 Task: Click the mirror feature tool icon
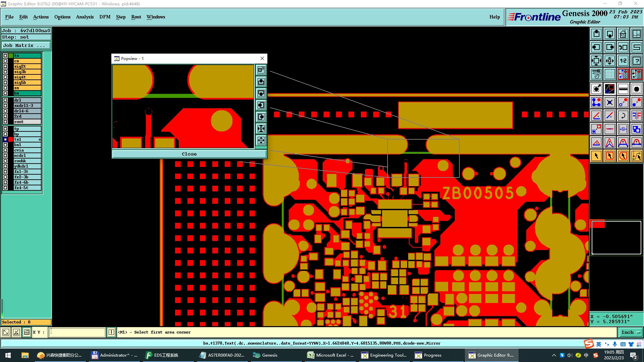[x=636, y=116]
